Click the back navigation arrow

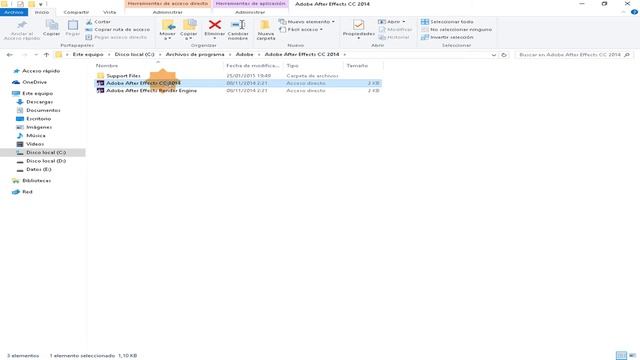pos(10,55)
